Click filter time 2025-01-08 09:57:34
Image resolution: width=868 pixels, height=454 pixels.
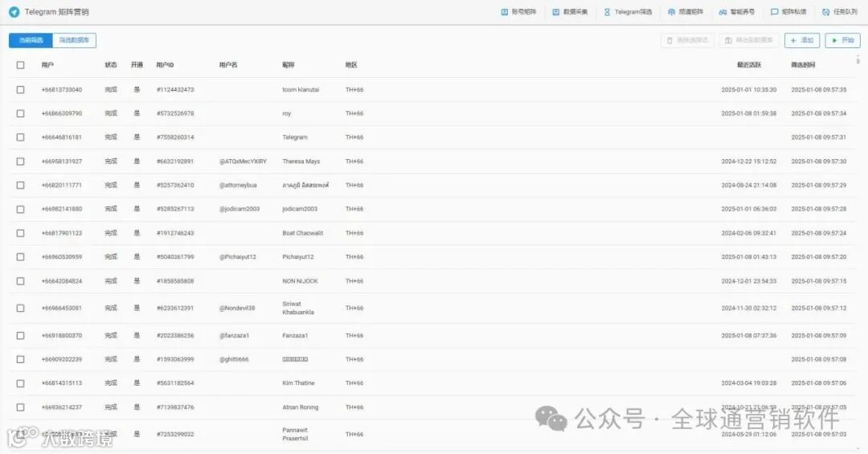pyautogui.click(x=819, y=113)
